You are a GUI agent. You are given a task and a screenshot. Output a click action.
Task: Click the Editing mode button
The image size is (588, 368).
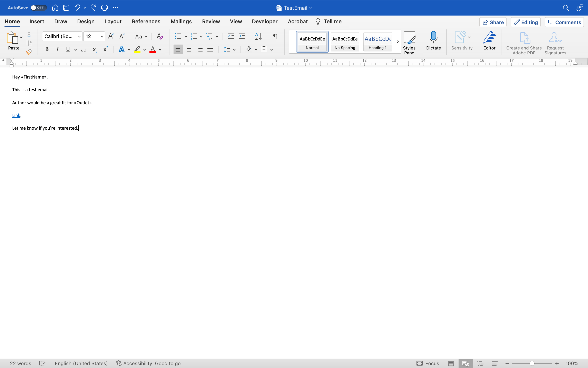coord(526,22)
